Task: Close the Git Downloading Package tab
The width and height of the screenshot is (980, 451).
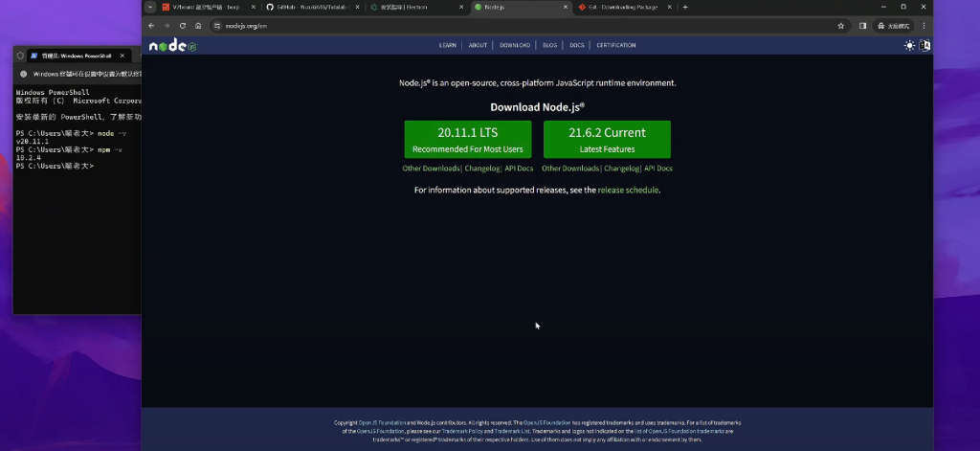Action: (x=669, y=7)
